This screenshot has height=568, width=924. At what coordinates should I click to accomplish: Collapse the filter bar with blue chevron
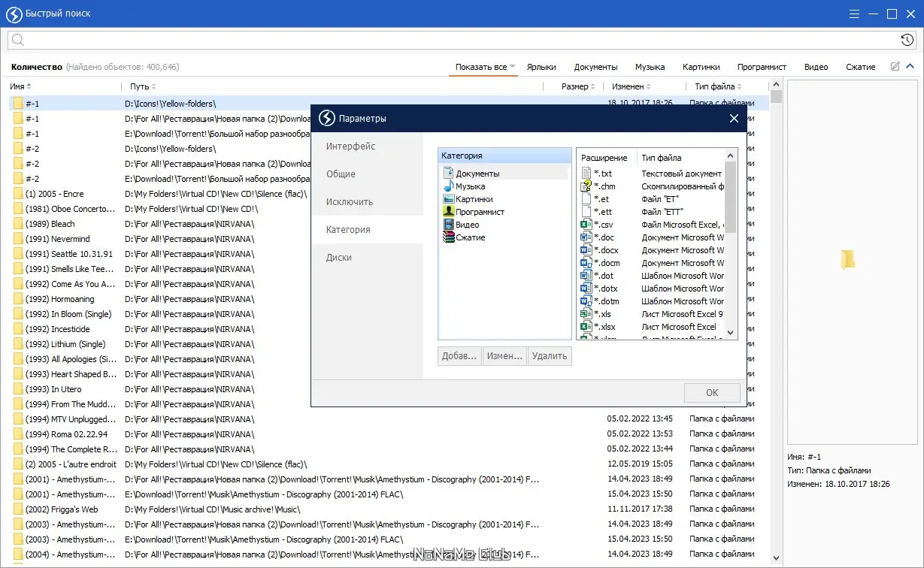click(x=910, y=66)
